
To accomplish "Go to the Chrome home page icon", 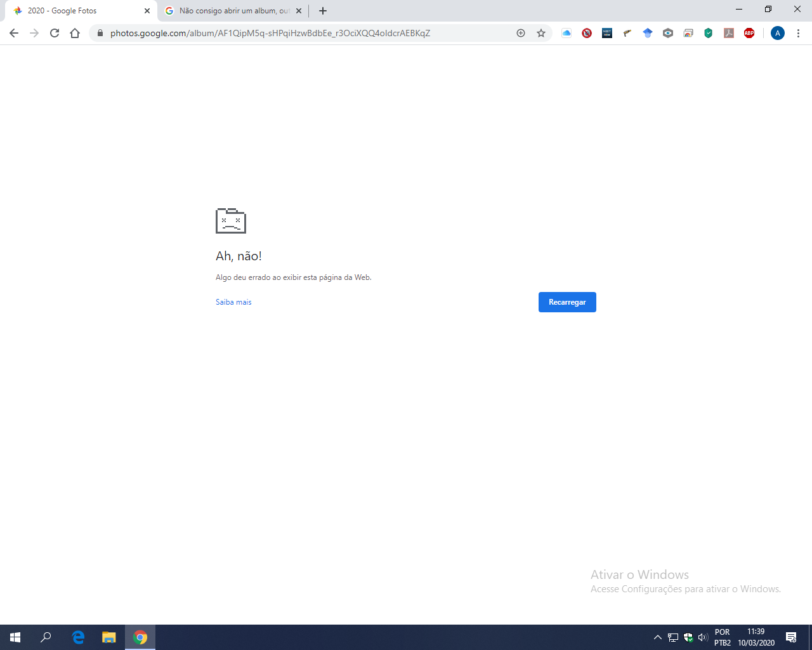I will (x=75, y=33).
